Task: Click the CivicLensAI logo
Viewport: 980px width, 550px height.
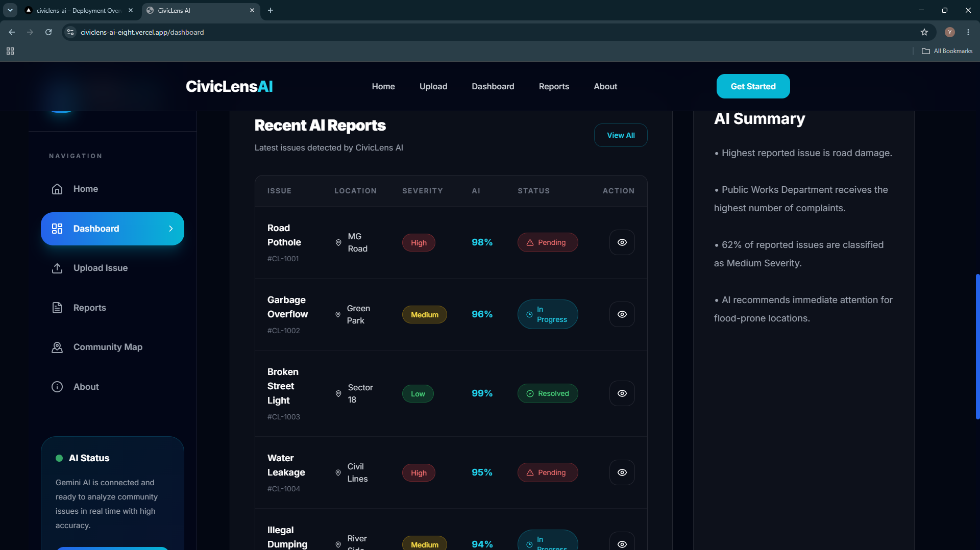Action: tap(229, 86)
